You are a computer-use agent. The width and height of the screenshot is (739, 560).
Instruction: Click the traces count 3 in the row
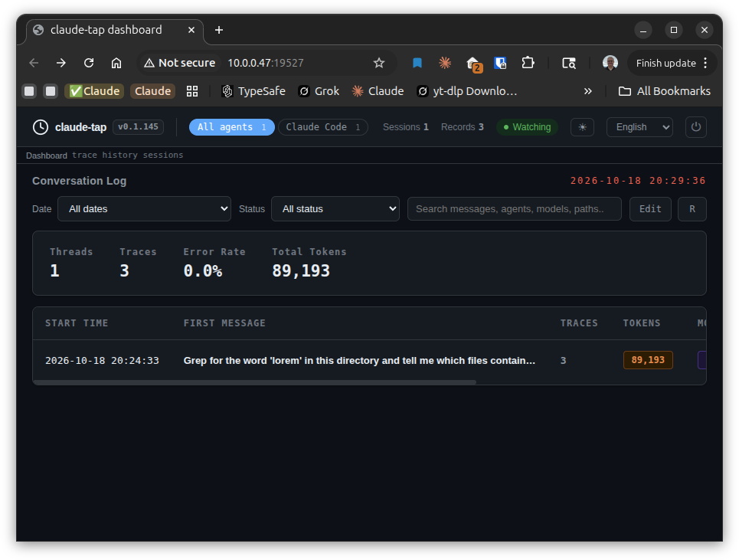[x=563, y=361]
